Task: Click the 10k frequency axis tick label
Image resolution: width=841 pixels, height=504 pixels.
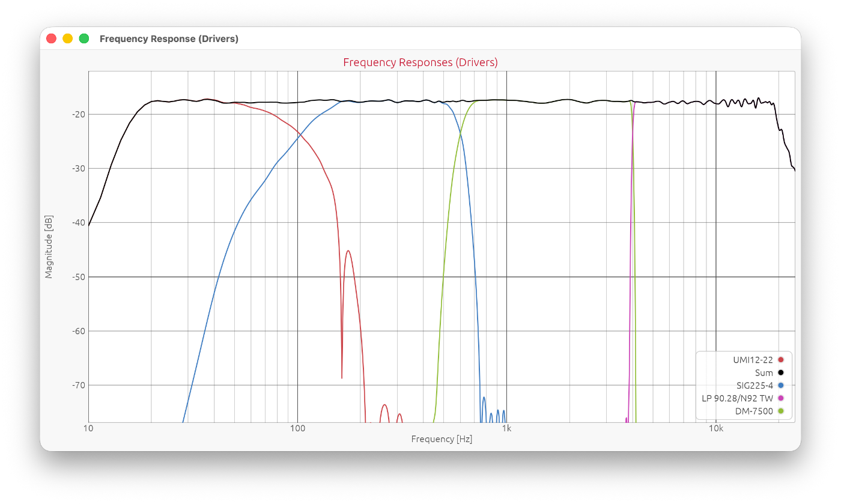Action: point(715,429)
